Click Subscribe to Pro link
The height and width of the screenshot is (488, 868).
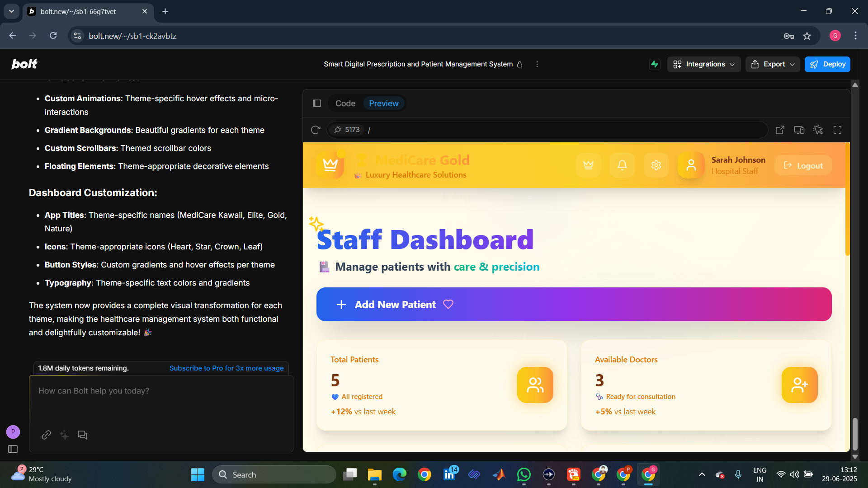[226, 368]
